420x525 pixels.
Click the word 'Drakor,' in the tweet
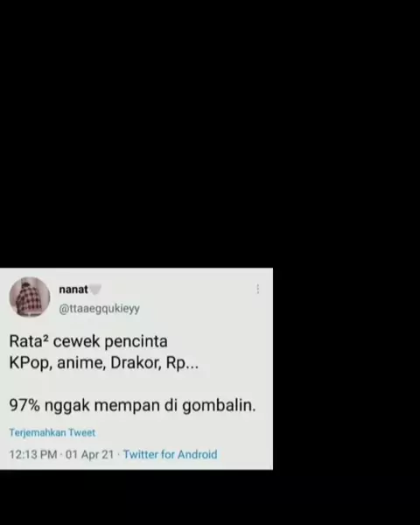click(x=136, y=363)
